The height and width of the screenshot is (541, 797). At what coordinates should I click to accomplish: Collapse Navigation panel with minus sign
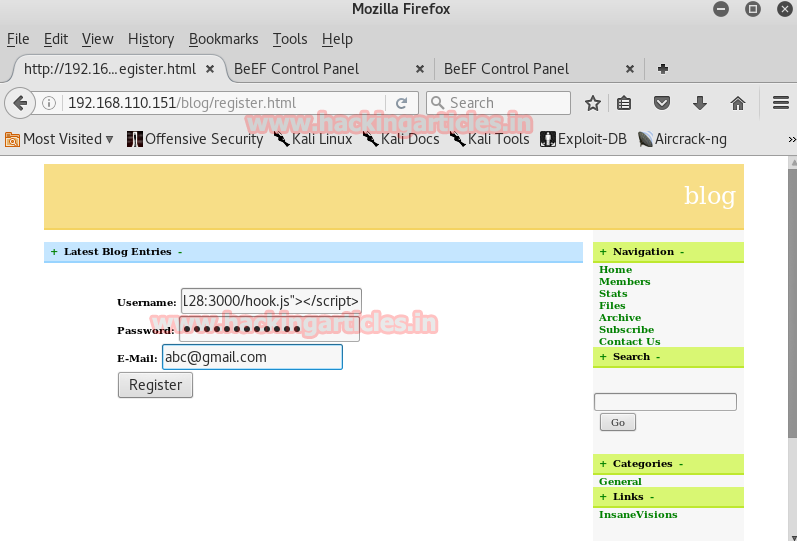click(682, 252)
